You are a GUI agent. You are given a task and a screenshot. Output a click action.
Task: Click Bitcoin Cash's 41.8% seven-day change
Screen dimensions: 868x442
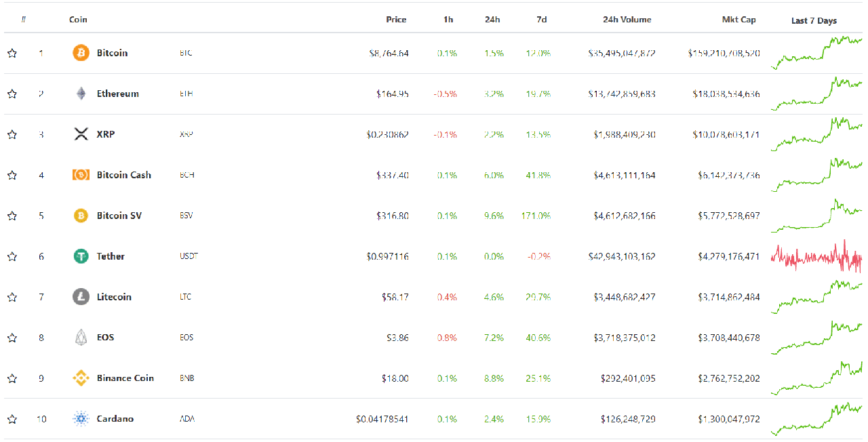(x=538, y=175)
